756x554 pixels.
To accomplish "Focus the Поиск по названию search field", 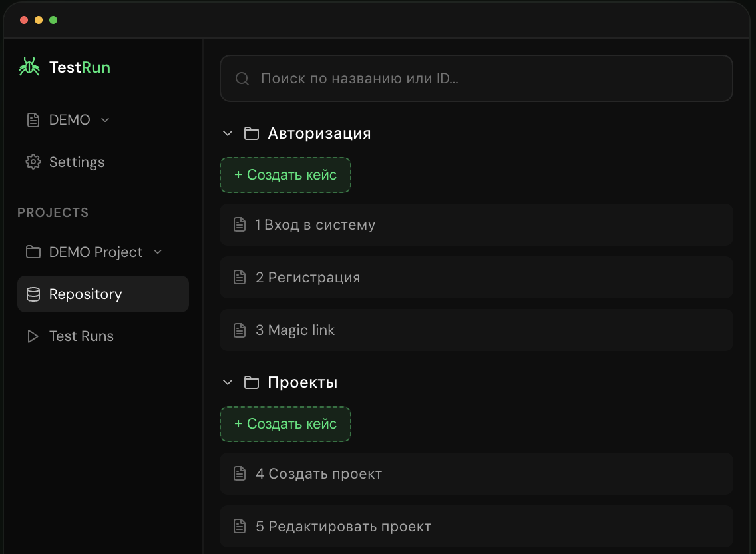I will point(476,78).
